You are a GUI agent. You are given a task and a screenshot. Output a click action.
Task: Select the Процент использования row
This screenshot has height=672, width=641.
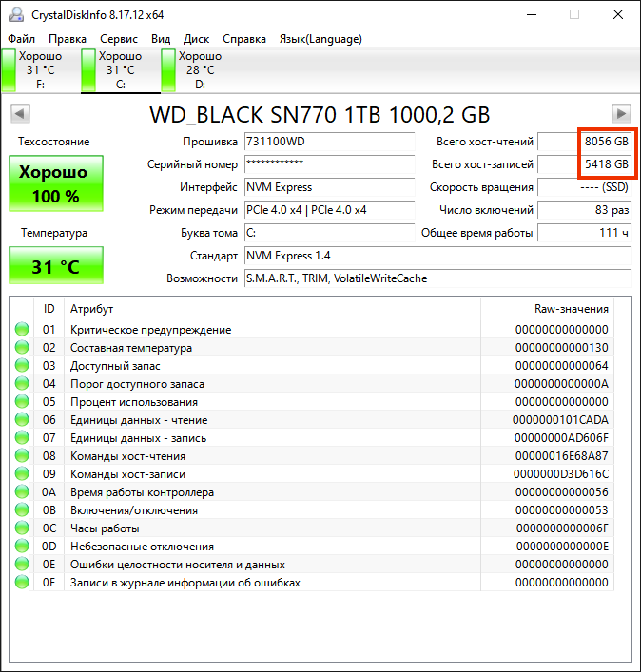[x=312, y=401]
